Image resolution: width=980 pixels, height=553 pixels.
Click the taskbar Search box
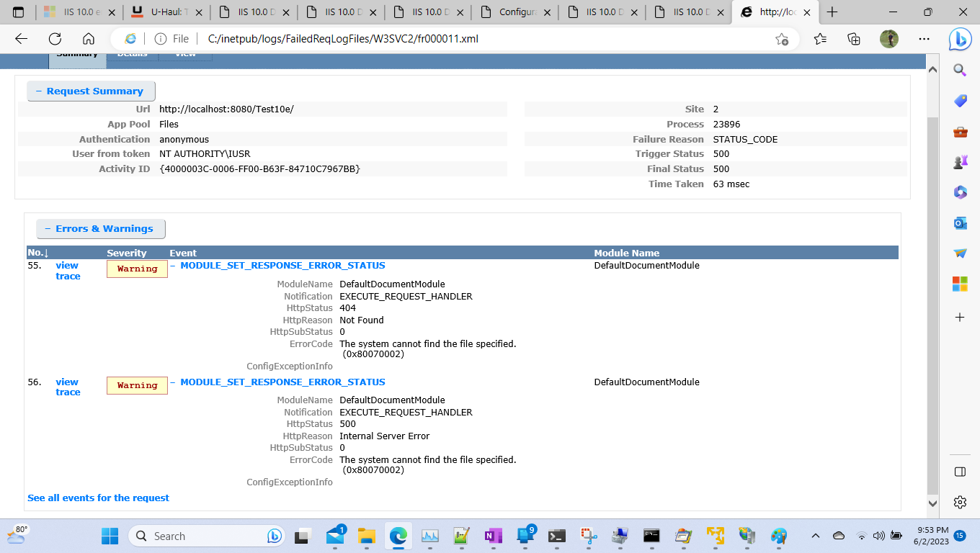205,536
